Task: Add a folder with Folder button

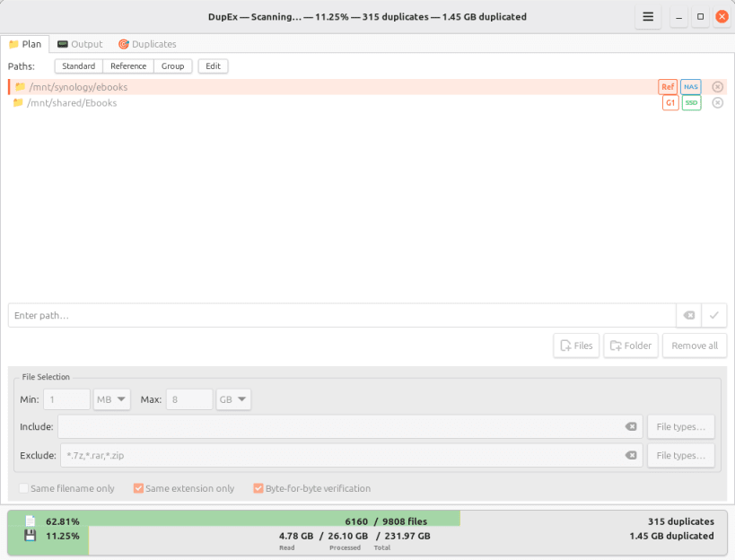Action: [631, 346]
